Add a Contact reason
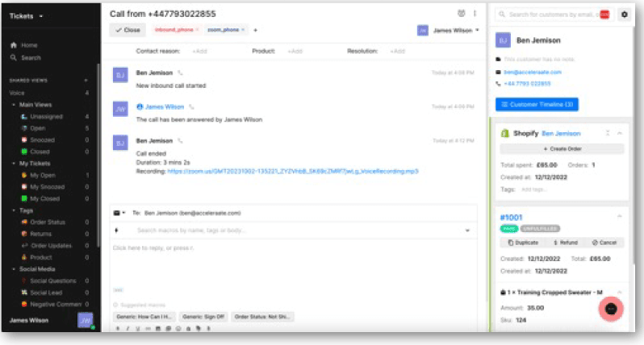 tap(199, 52)
